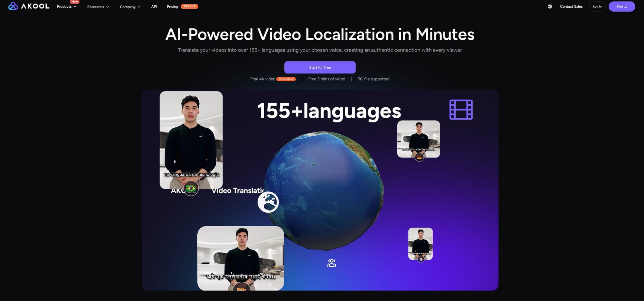Click the globe icon near Video Translation text

coord(268,202)
